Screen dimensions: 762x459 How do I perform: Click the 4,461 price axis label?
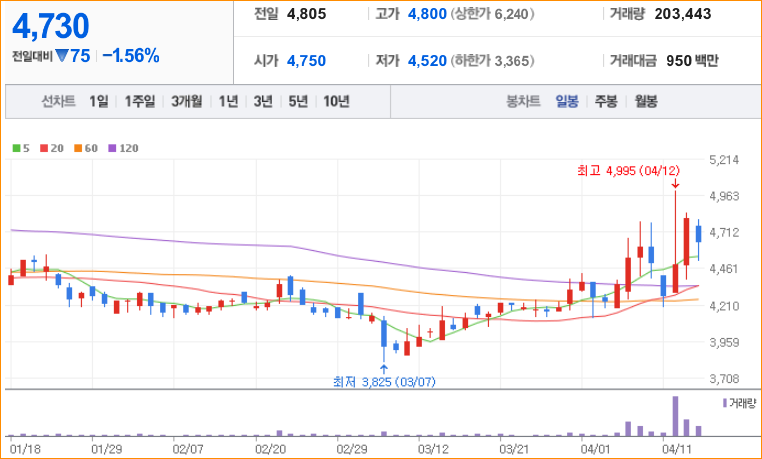(x=724, y=269)
